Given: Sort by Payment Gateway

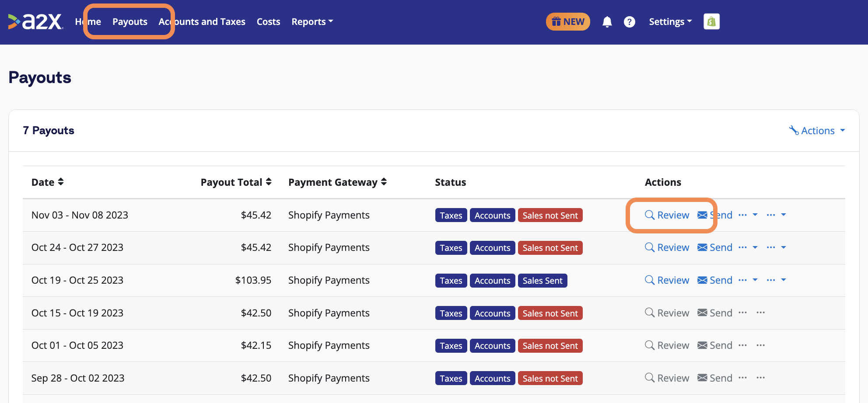Looking at the screenshot, I should [x=337, y=182].
